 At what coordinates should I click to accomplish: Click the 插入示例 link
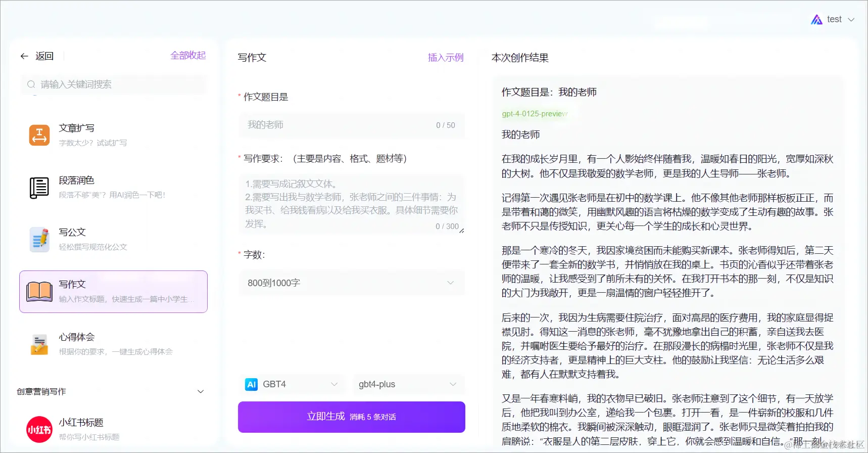coord(446,58)
